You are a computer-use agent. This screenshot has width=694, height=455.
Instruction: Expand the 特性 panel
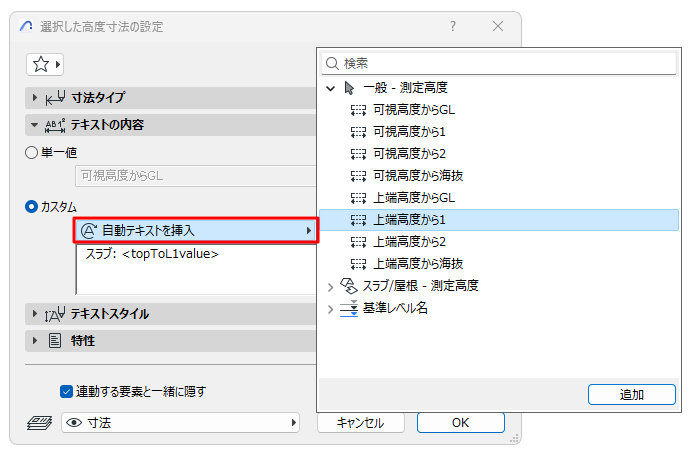pyautogui.click(x=35, y=340)
